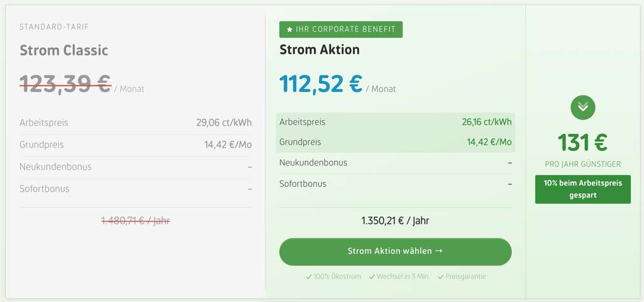
Task: Click the Strom Aktion tariff heading
Action: pos(319,50)
